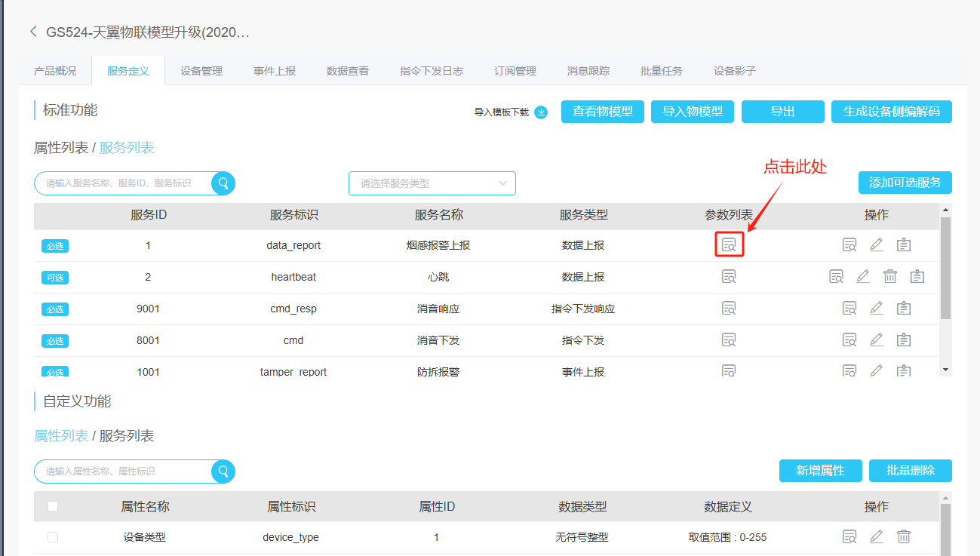Click the down arrow of the service table scrollbar

coord(946,370)
